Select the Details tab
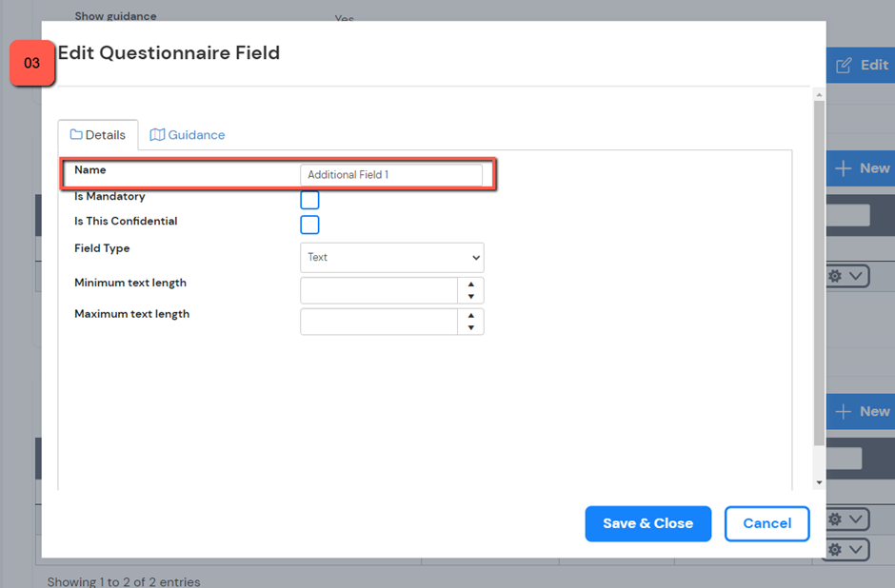 [x=98, y=135]
